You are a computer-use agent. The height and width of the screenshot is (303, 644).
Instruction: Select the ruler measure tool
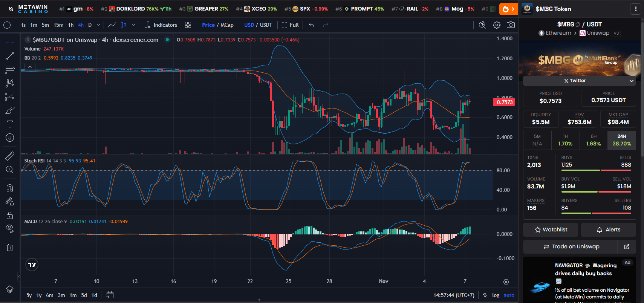[x=10, y=156]
